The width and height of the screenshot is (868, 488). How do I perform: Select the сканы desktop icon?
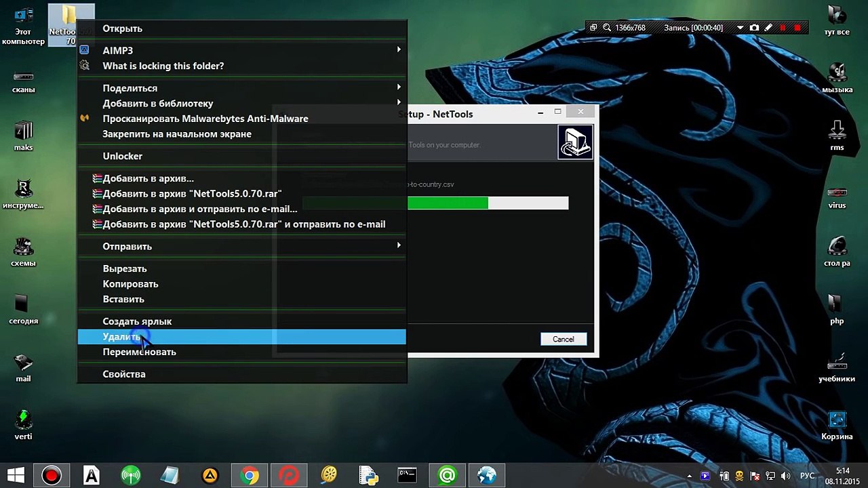pyautogui.click(x=23, y=81)
